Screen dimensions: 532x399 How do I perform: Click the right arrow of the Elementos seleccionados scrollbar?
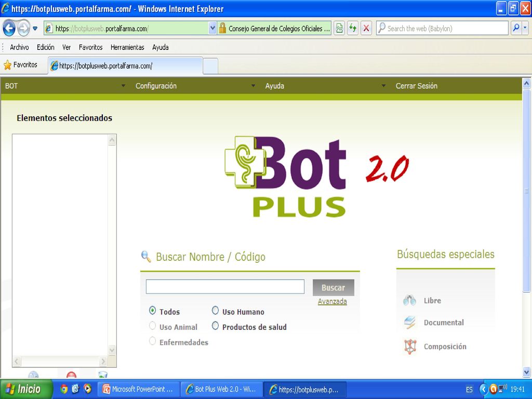pos(103,362)
